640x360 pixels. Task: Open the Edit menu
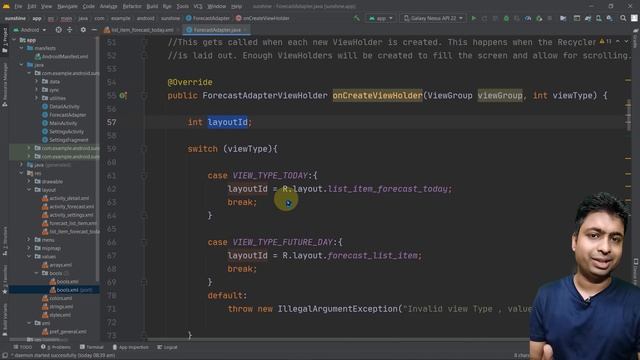[x=31, y=6]
